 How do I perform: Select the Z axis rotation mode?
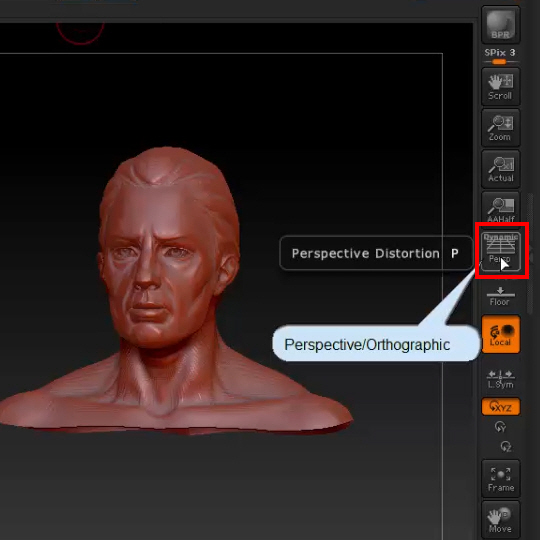pyautogui.click(x=506, y=446)
